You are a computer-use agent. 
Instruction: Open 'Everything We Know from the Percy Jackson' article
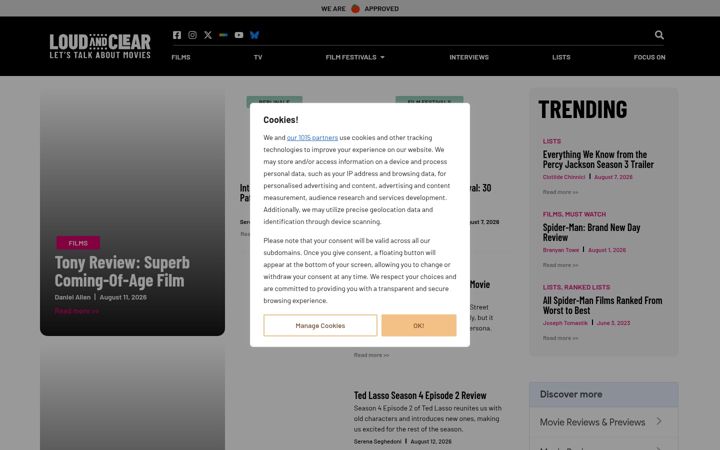click(598, 159)
